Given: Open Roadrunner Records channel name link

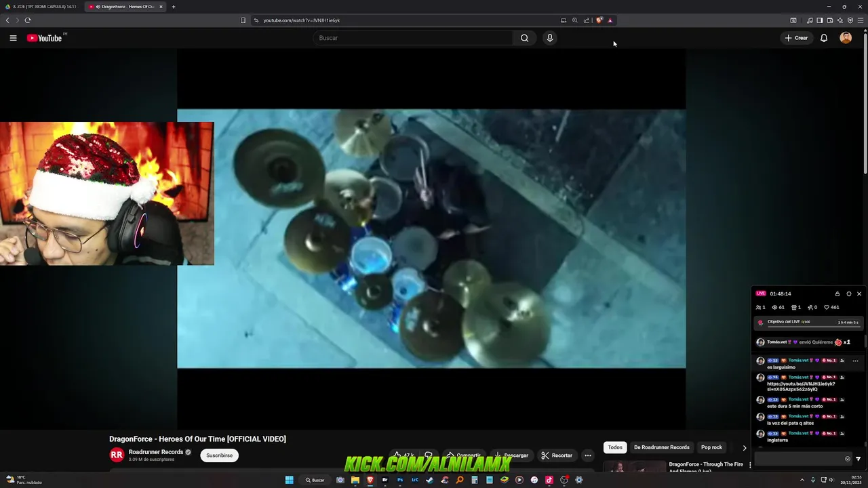Looking at the screenshot, I should [156, 452].
